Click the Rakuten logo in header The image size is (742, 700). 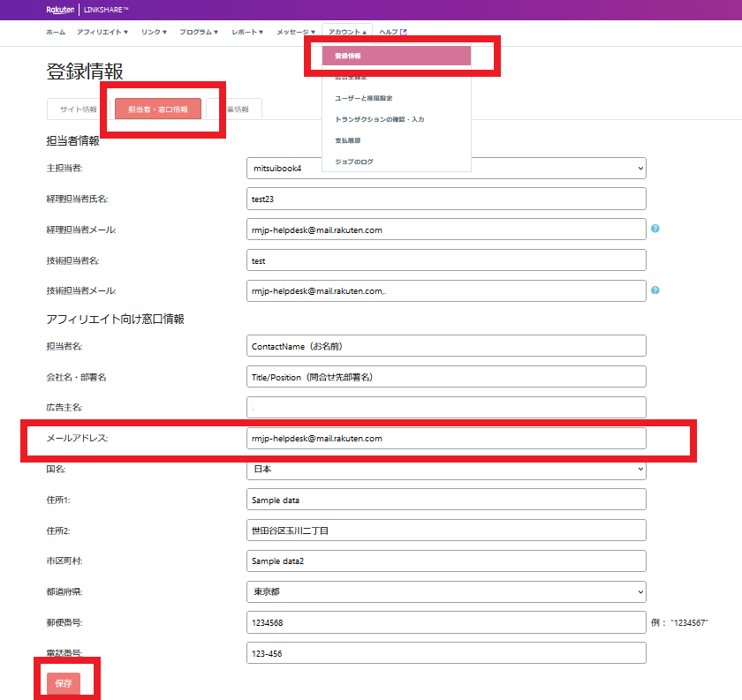[x=60, y=9]
